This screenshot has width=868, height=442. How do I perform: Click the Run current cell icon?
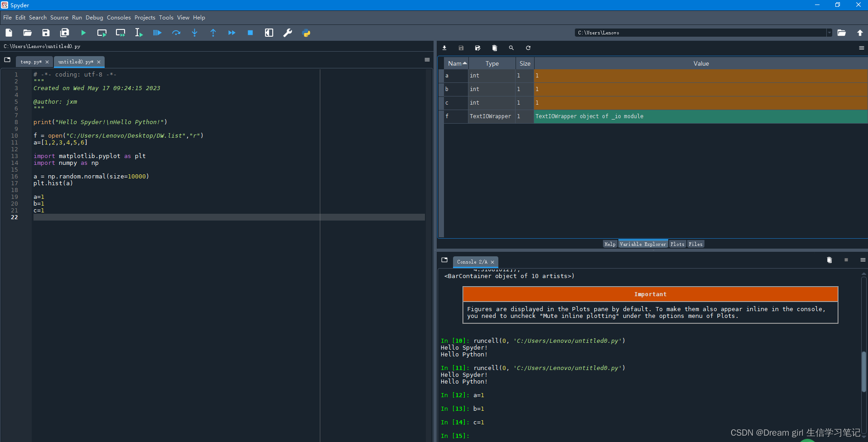[102, 33]
